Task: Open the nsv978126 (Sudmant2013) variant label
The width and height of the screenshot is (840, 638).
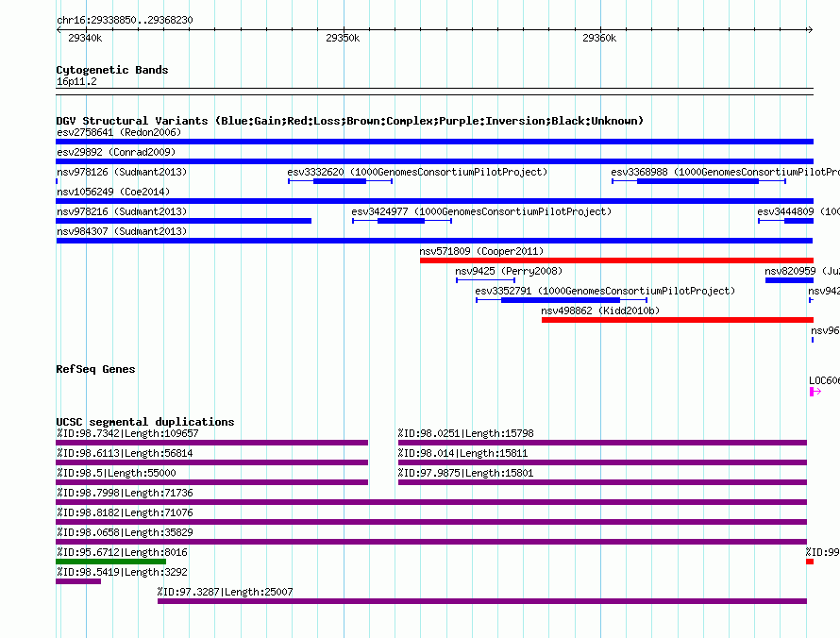Action: [122, 172]
